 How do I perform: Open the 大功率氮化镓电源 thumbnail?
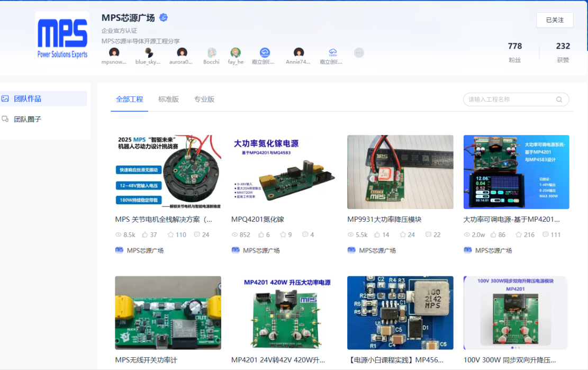click(x=284, y=172)
